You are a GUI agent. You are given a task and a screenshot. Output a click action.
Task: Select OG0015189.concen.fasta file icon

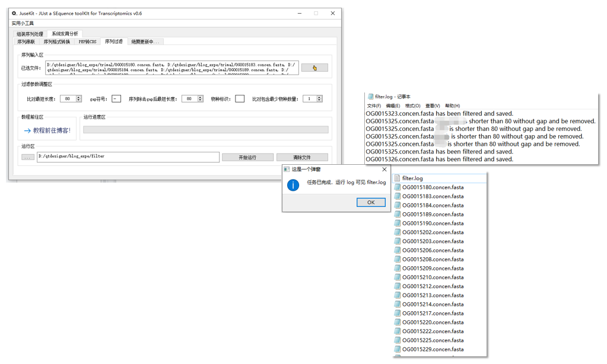[x=398, y=215]
